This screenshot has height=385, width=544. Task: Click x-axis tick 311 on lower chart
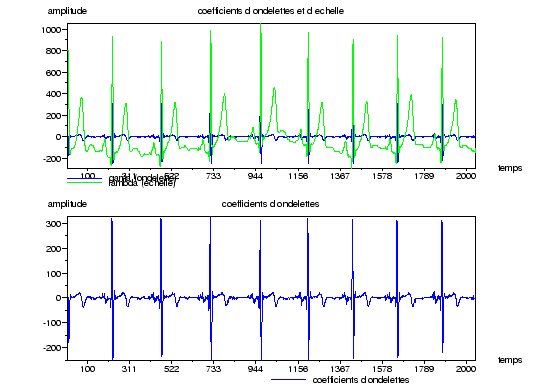click(x=129, y=369)
